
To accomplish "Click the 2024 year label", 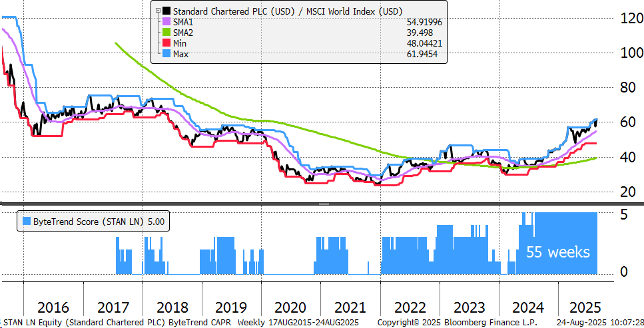I will (527, 307).
